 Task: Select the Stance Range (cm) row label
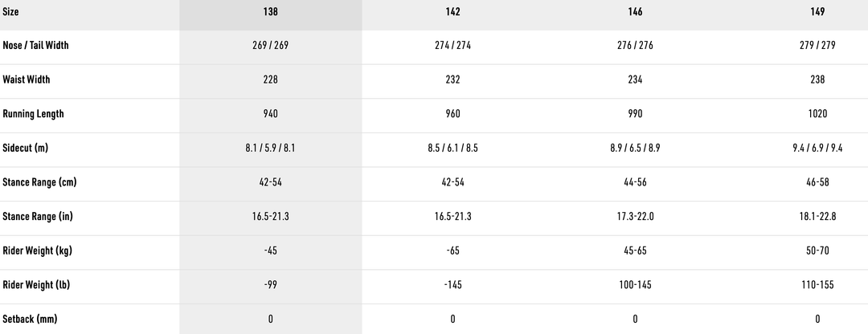coord(39,182)
